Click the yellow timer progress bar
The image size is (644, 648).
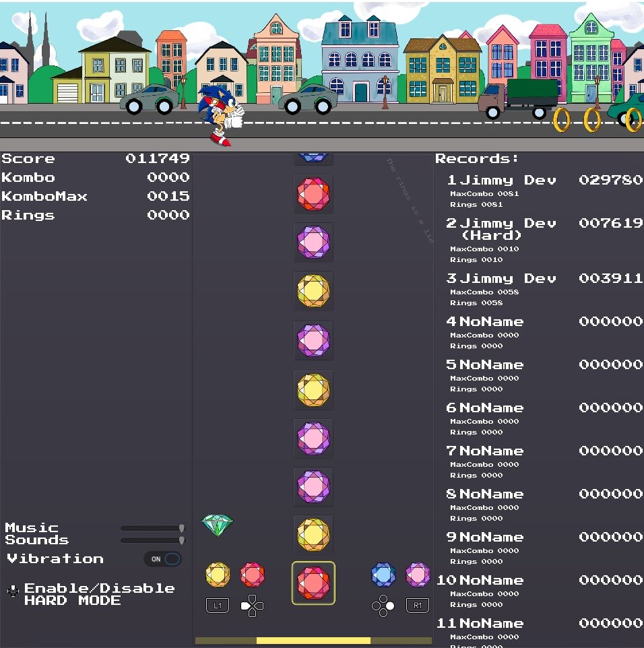pyautogui.click(x=313, y=641)
